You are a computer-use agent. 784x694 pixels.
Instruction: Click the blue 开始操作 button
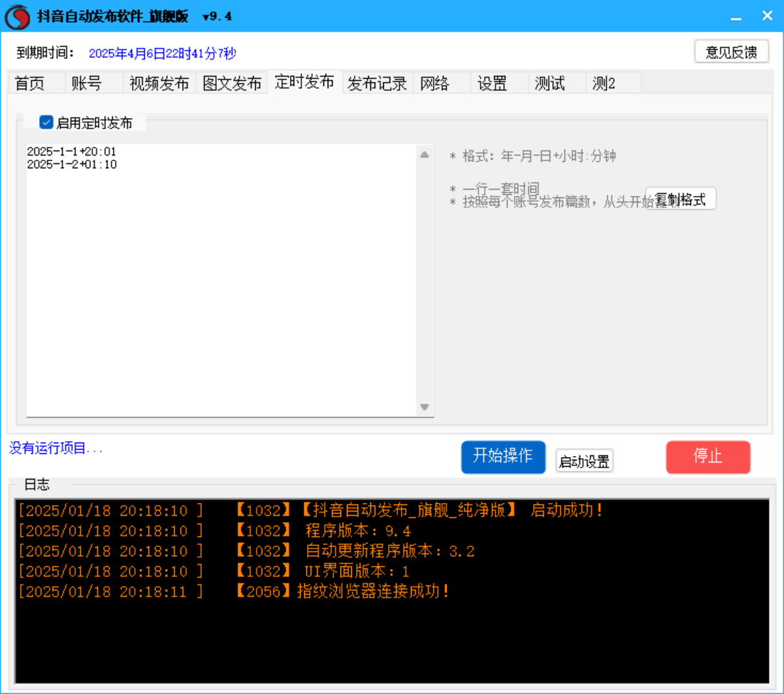503,456
